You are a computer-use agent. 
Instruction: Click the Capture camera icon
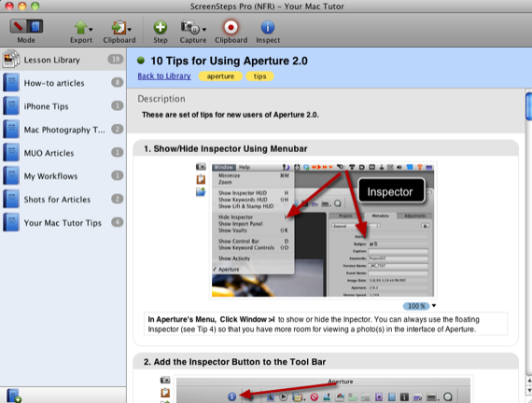pos(189,27)
